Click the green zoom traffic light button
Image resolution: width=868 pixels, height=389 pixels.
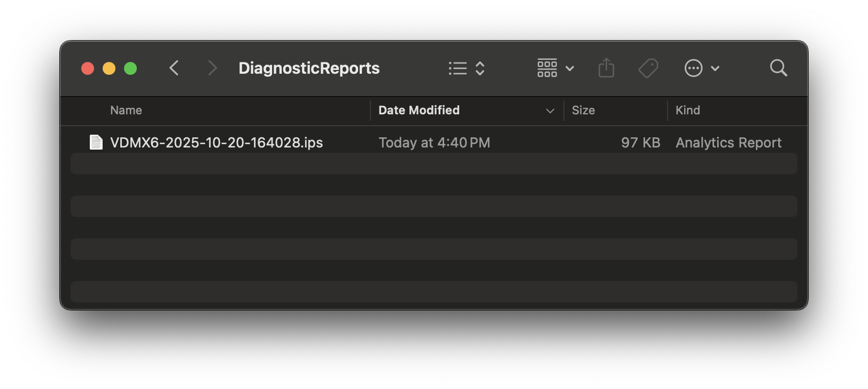[x=130, y=68]
